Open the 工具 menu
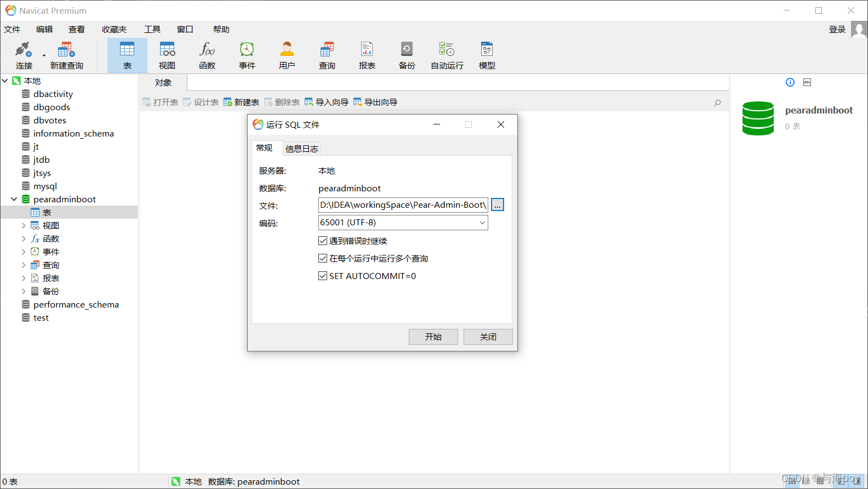This screenshot has width=868, height=489. [x=152, y=30]
